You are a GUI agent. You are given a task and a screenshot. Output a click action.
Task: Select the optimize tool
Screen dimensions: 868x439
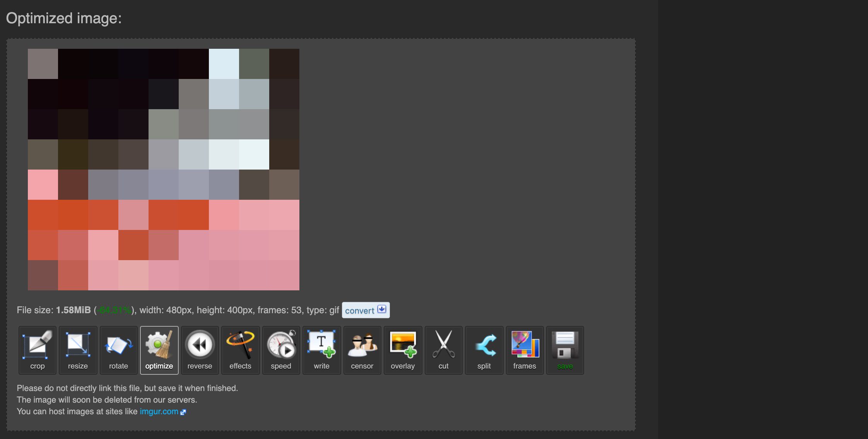pos(159,350)
